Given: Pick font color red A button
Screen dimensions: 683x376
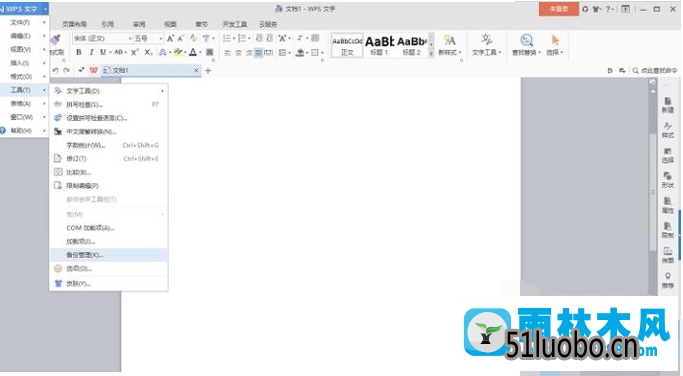Looking at the screenshot, I should [x=193, y=52].
